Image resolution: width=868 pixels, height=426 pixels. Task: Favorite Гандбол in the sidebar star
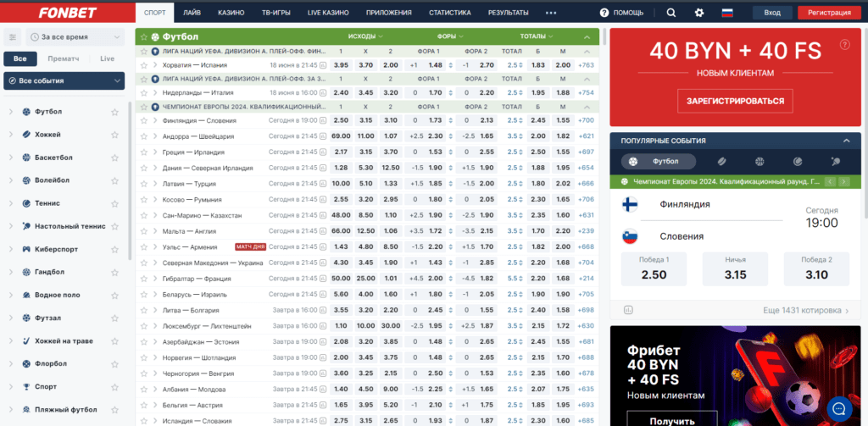coord(114,272)
